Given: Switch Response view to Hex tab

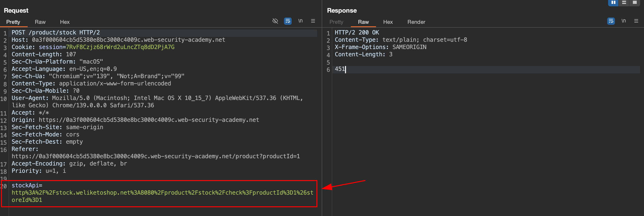Looking at the screenshot, I should (388, 22).
